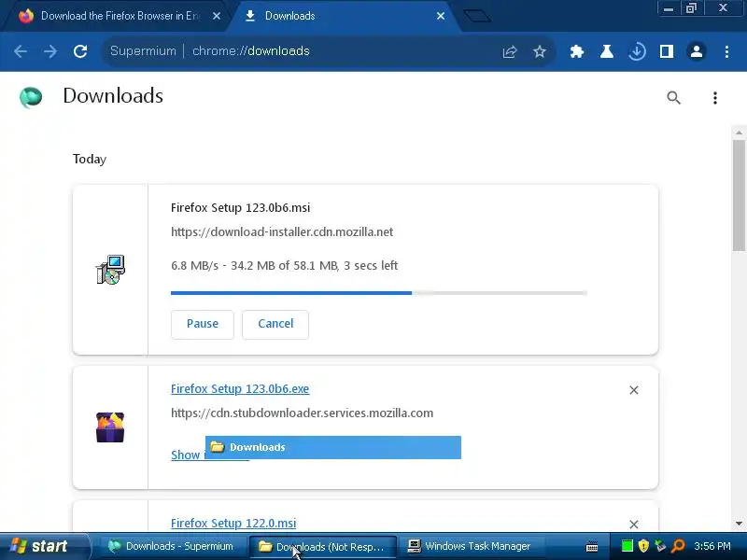Click the page scrollbar up arrow
The height and width of the screenshot is (560, 747).
[x=739, y=133]
